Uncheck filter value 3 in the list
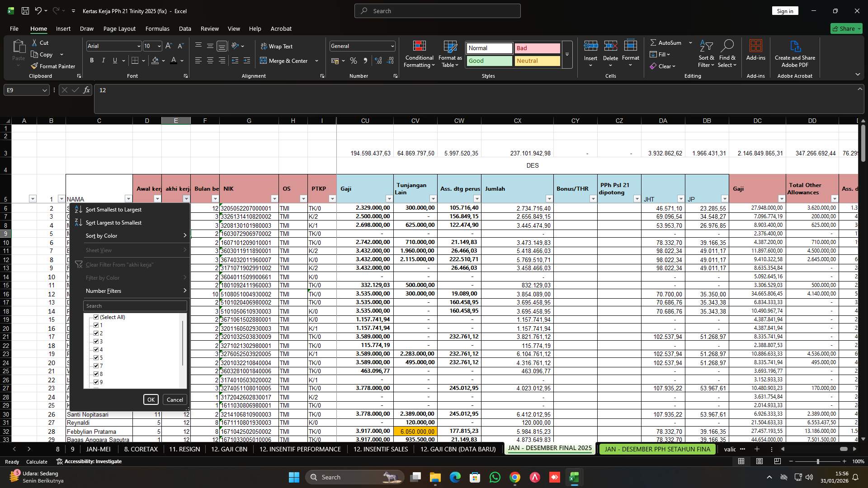The height and width of the screenshot is (488, 868). pos(96,341)
